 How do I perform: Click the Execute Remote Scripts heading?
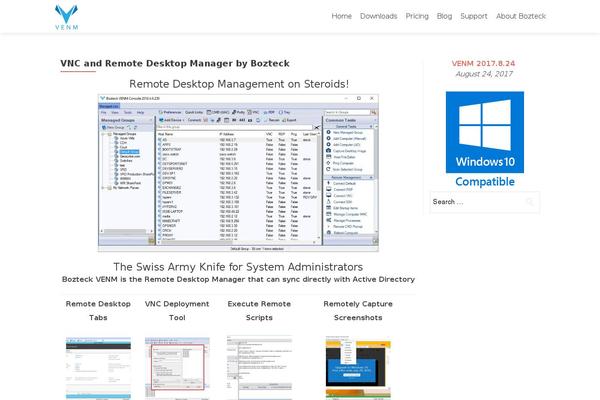(259, 310)
